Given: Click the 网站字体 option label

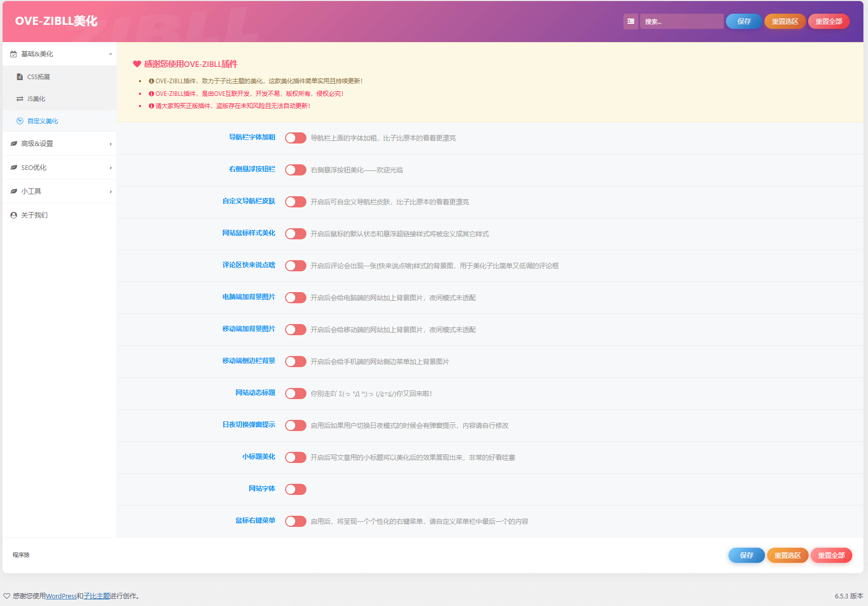Looking at the screenshot, I should click(x=262, y=488).
